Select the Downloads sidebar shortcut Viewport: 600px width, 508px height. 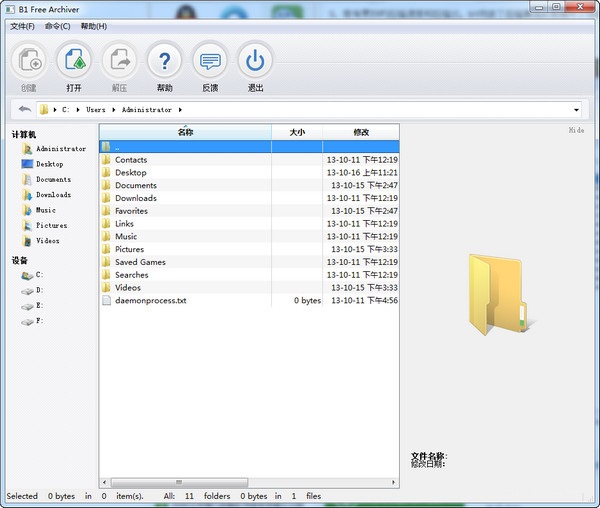(x=53, y=195)
